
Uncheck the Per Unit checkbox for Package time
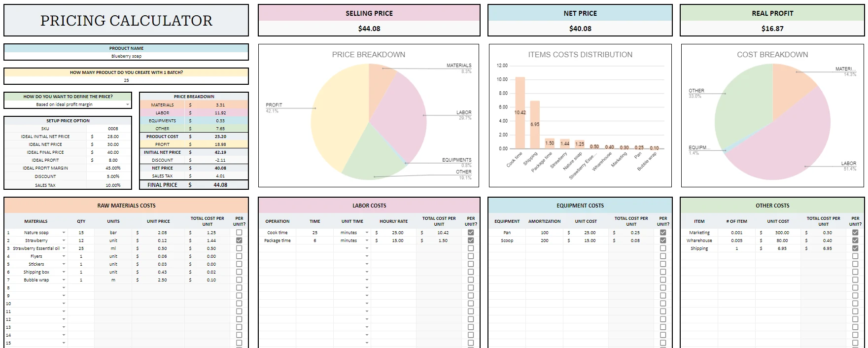[x=471, y=240]
